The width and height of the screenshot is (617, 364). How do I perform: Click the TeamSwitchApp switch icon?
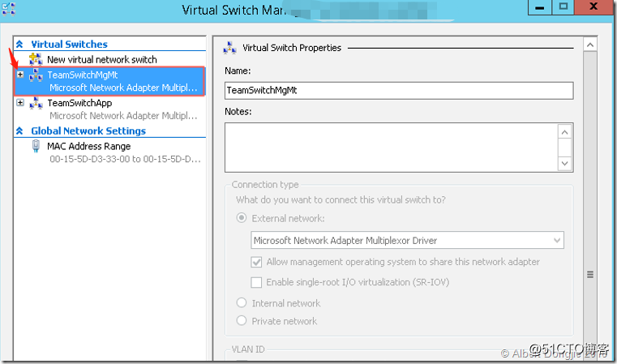(x=36, y=103)
